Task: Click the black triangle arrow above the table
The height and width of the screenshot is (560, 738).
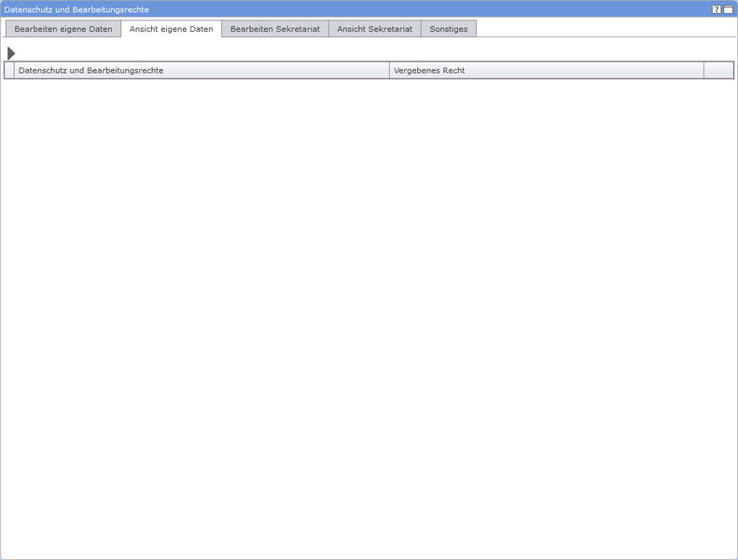Action: point(11,53)
